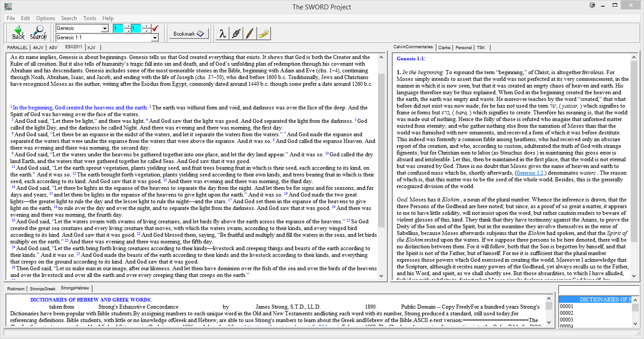Increase the chapter number with up arrow

pos(127,26)
